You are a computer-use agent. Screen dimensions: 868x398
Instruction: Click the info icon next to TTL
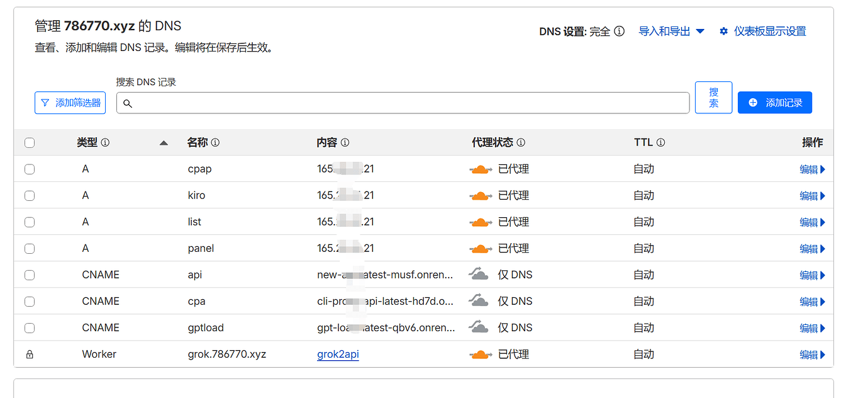point(660,143)
